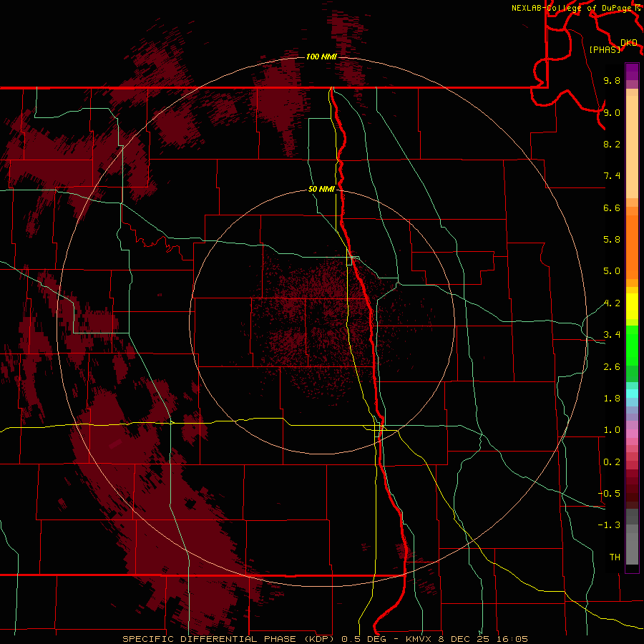Image resolution: width=644 pixels, height=644 pixels.
Task: Click the 1.0 legend value
Action: point(612,430)
